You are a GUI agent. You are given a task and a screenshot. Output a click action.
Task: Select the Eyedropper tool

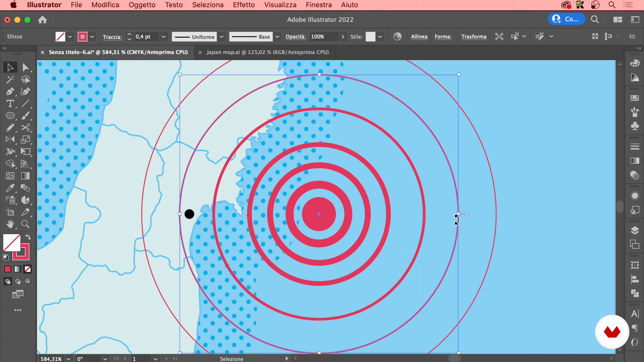10,188
